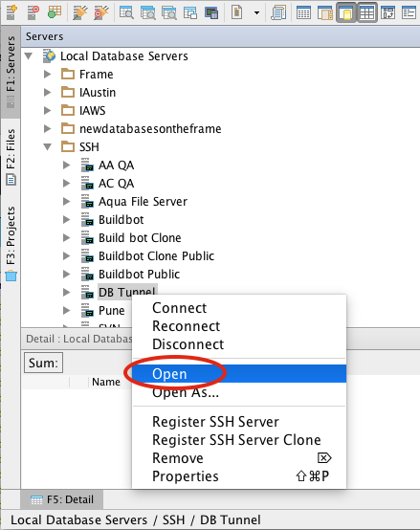
Task: Click the Build bot Clone server icon
Action: tap(87, 238)
